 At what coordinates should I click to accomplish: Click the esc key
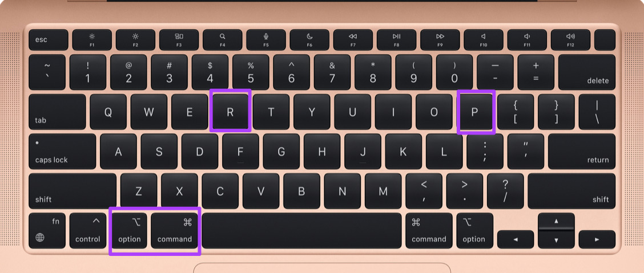click(x=48, y=40)
